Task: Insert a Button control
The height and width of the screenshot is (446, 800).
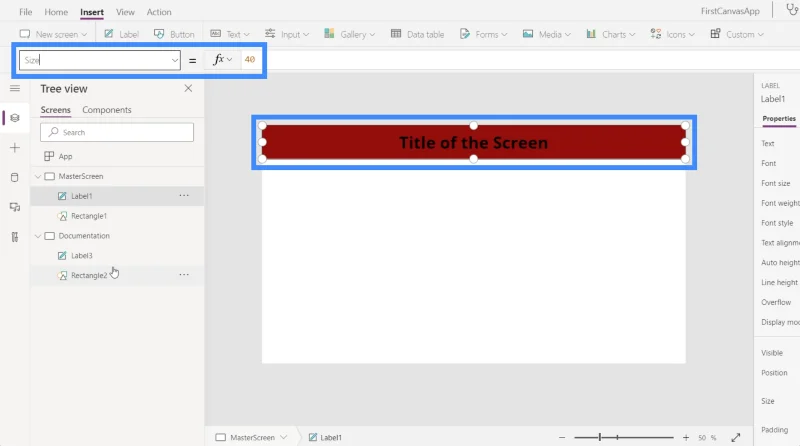Action: pyautogui.click(x=174, y=34)
